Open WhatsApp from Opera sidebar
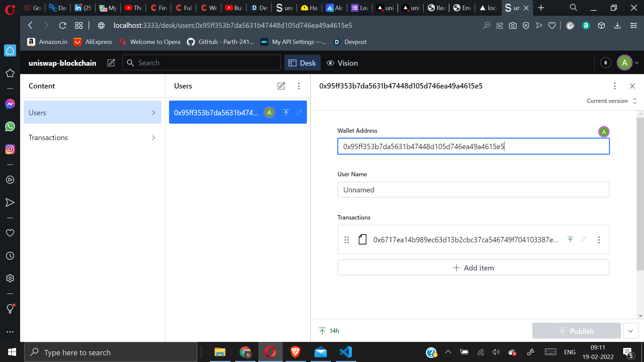 (10, 126)
